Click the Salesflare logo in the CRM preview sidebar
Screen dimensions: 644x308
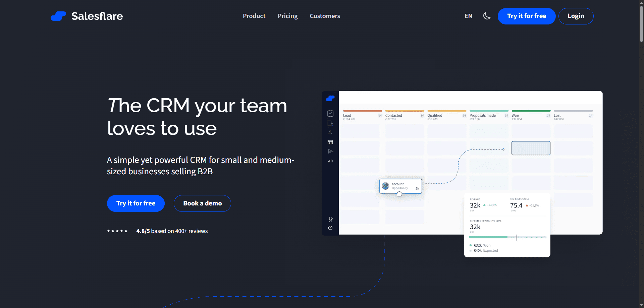(x=330, y=98)
